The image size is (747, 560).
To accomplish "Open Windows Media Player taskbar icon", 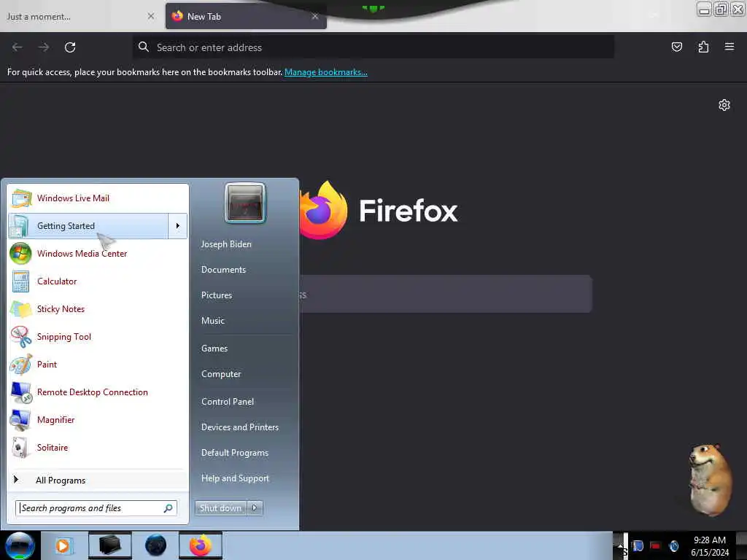I will point(63,545).
